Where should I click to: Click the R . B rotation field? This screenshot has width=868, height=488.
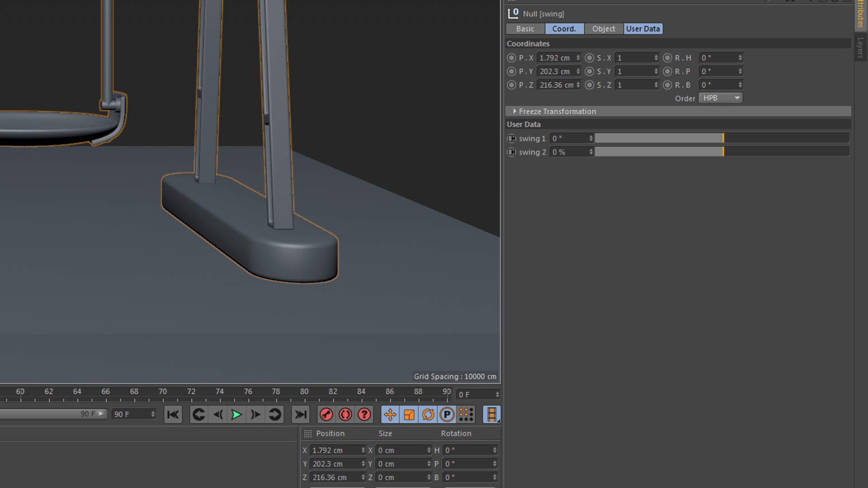[721, 85]
